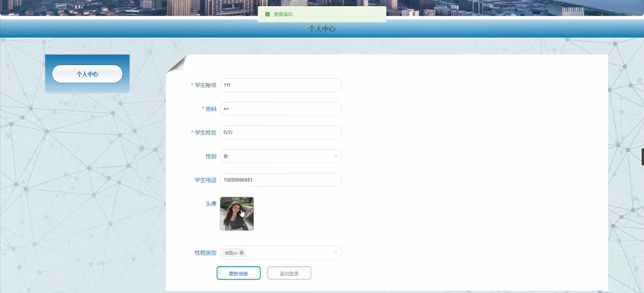Focus the 密码 password field
This screenshot has width=644, height=293.
[281, 109]
